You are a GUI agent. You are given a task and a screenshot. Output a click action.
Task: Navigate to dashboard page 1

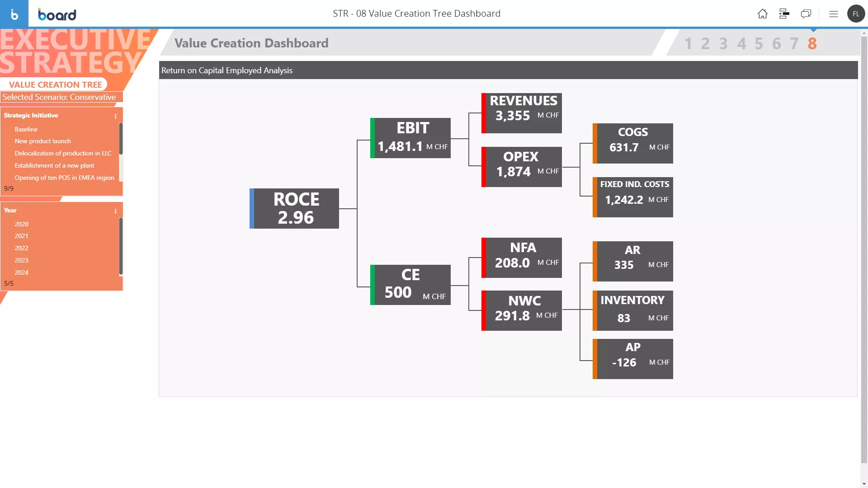pos(687,43)
